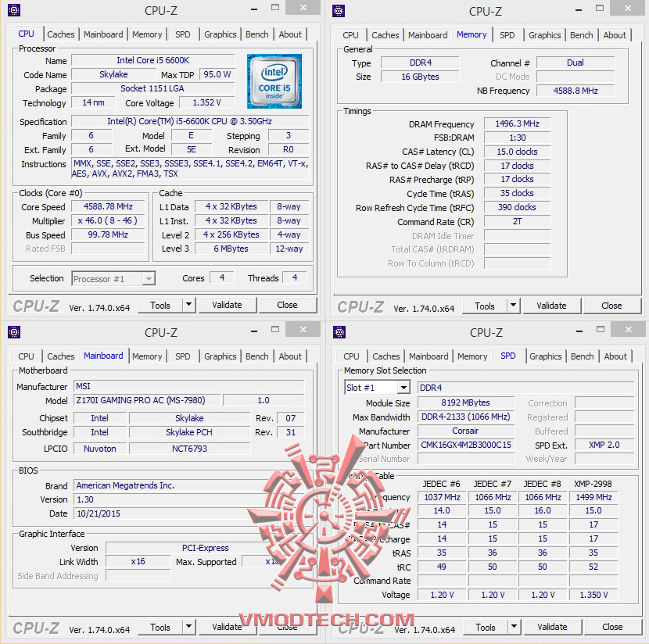Open the Graphics tab in the Memory window
Screen dimensions: 649x644
[545, 35]
